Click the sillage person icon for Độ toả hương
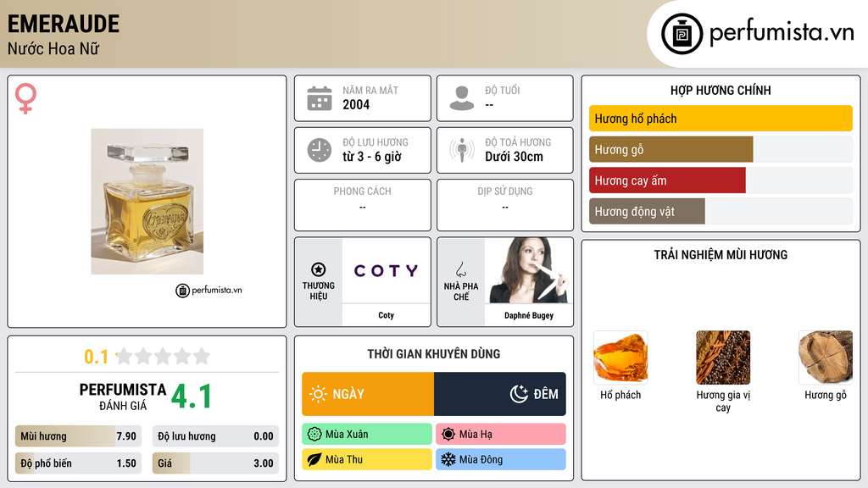868x488 pixels. (462, 150)
